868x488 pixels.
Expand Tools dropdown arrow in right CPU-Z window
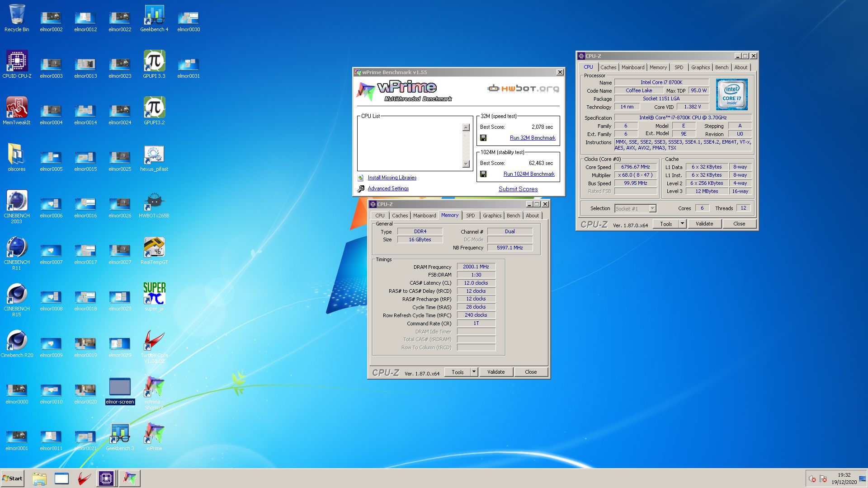682,224
